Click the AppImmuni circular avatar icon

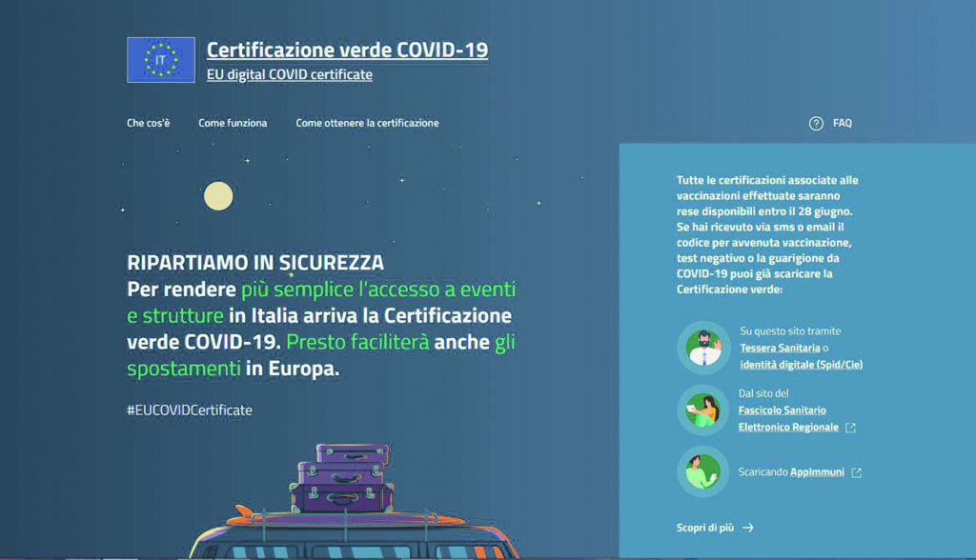(x=702, y=471)
